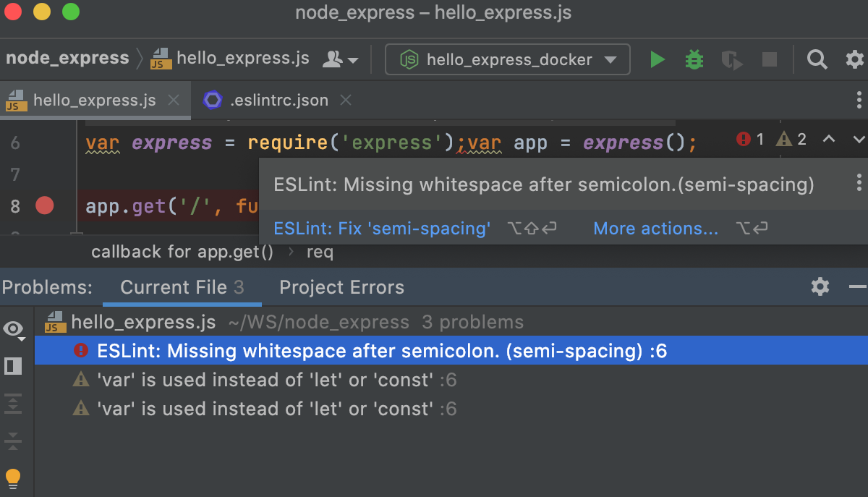
Task: Toggle the breakpoint on line 8
Action: (44, 205)
